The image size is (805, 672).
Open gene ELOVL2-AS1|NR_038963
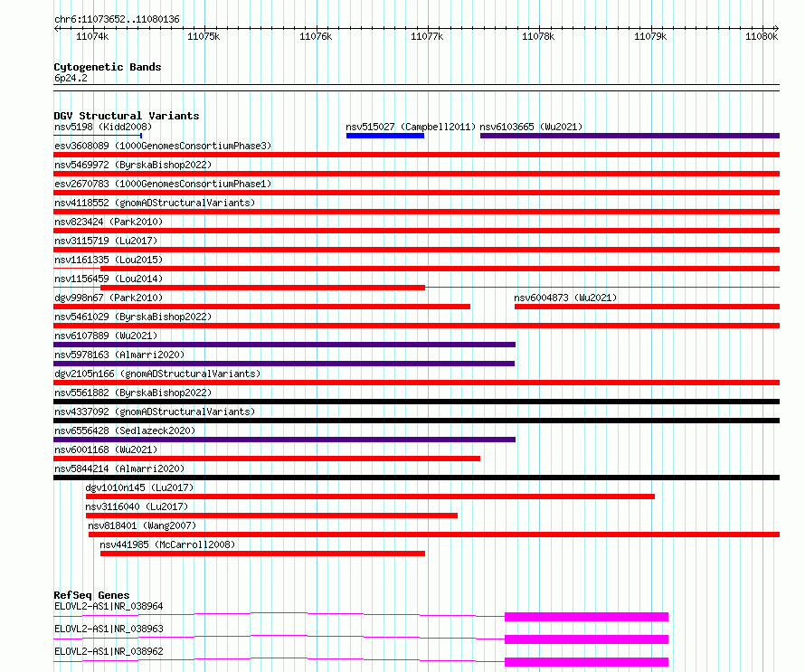[109, 629]
